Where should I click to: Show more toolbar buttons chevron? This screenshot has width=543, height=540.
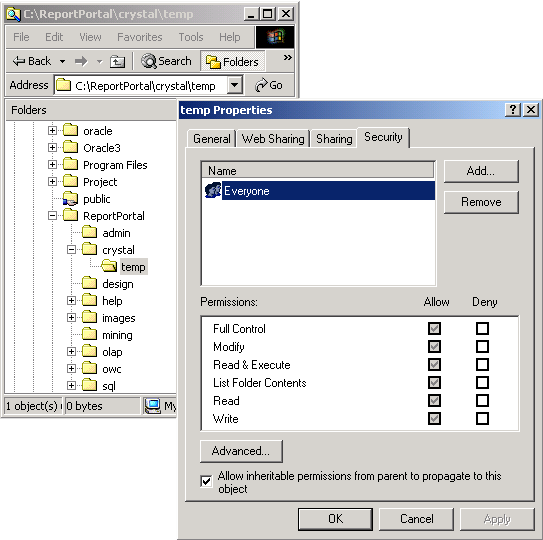(287, 58)
